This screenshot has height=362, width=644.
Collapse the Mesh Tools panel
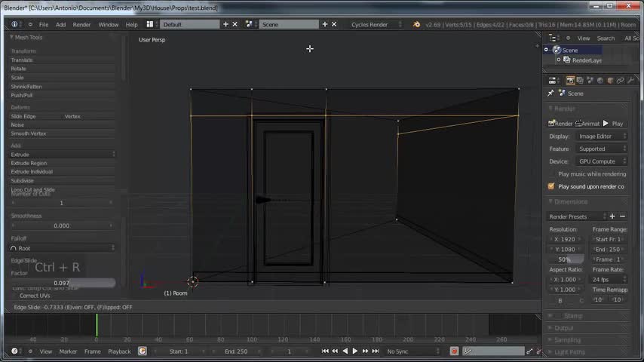click(11, 37)
